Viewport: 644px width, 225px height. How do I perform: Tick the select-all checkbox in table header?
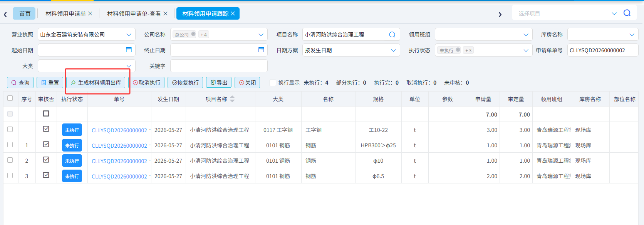click(x=10, y=98)
